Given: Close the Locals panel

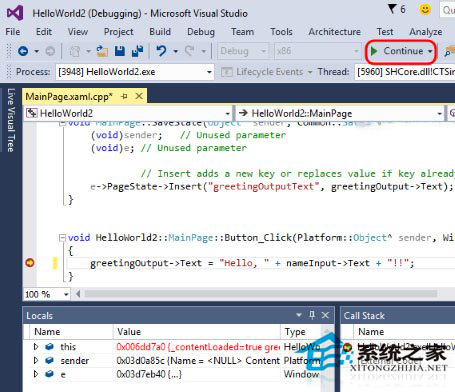Looking at the screenshot, I should point(325,315).
